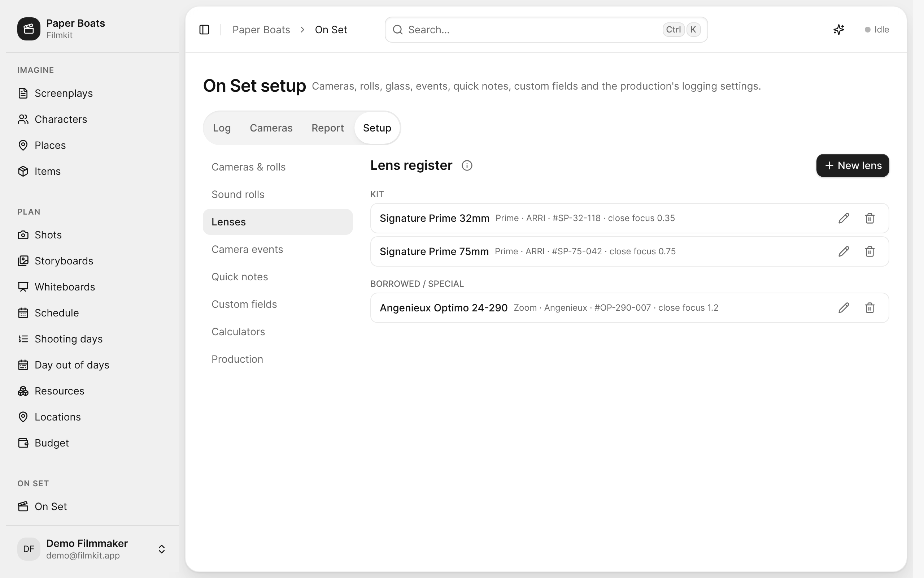Delete the Signature Prime 32mm lens

(x=870, y=218)
